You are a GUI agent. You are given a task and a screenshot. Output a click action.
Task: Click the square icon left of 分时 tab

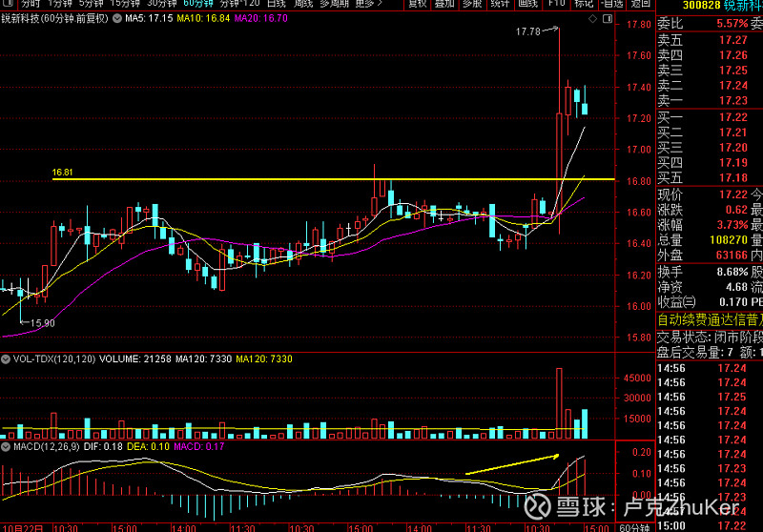click(8, 4)
